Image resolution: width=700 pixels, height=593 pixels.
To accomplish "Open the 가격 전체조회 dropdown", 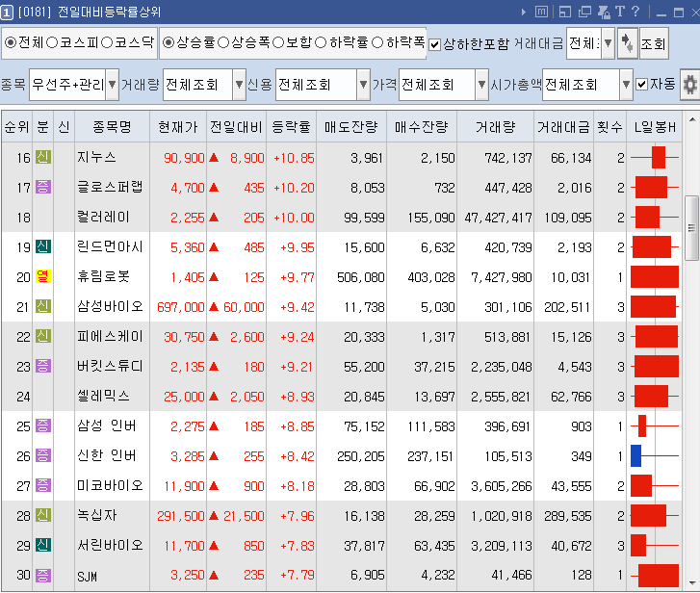I will tap(481, 84).
